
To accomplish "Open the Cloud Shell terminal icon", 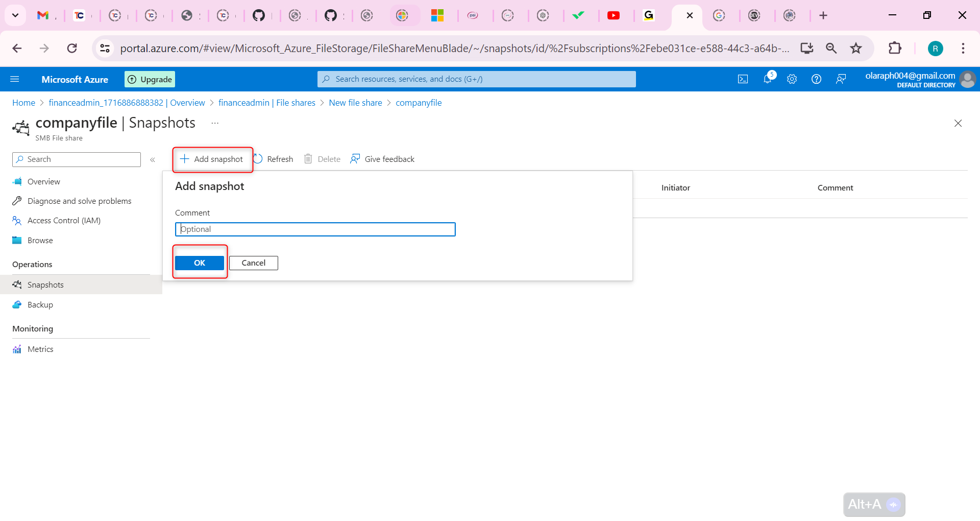I will 743,79.
